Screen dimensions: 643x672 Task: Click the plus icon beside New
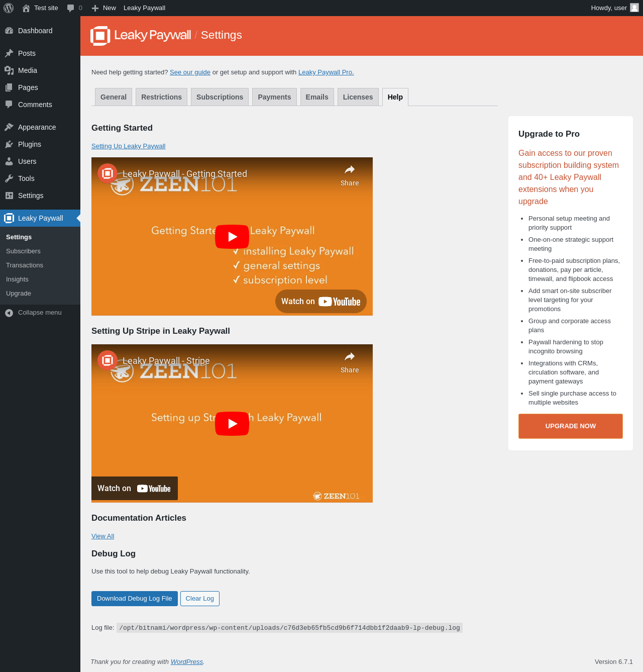[95, 8]
